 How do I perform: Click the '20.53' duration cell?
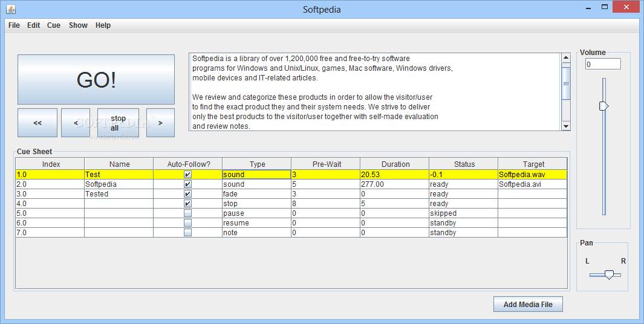click(x=395, y=175)
